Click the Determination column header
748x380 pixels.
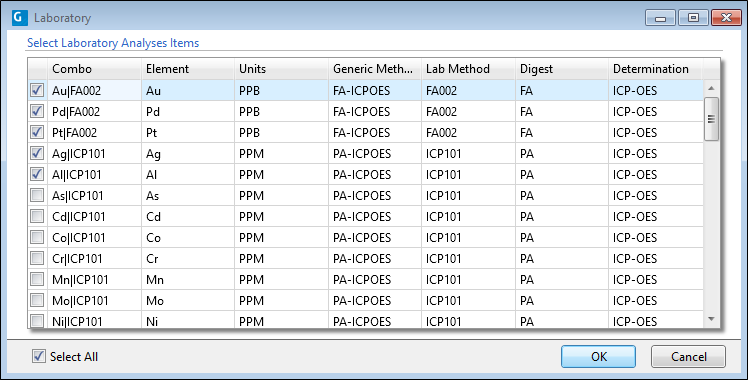655,69
